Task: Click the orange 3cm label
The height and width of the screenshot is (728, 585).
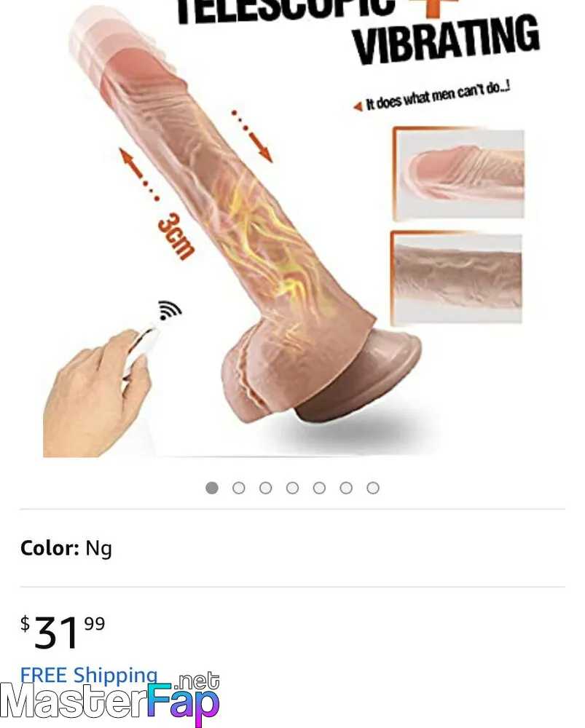Action: (176, 237)
